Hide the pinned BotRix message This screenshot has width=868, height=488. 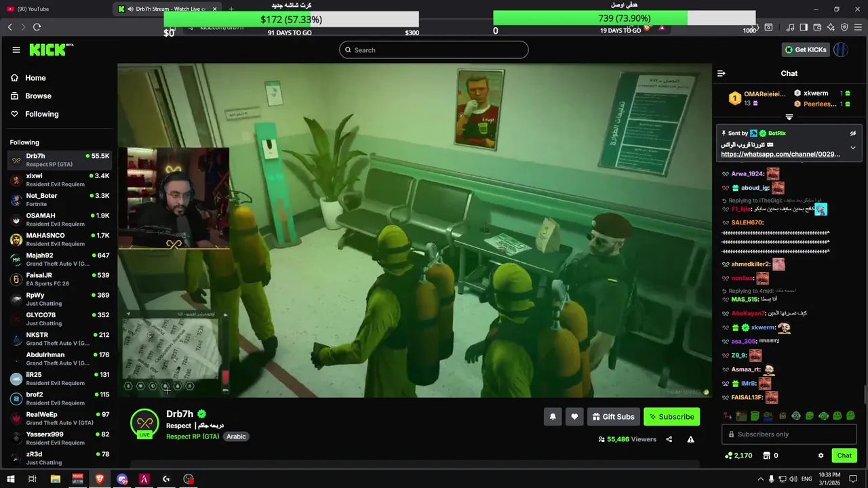pos(853,134)
